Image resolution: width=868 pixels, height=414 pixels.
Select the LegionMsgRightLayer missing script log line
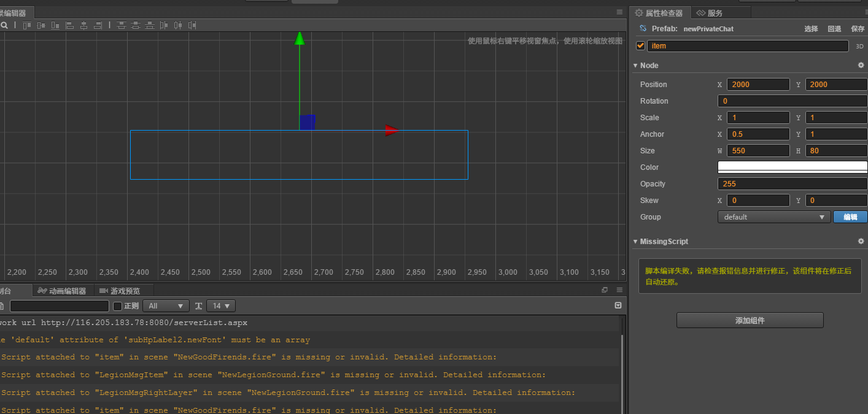tap(309, 393)
